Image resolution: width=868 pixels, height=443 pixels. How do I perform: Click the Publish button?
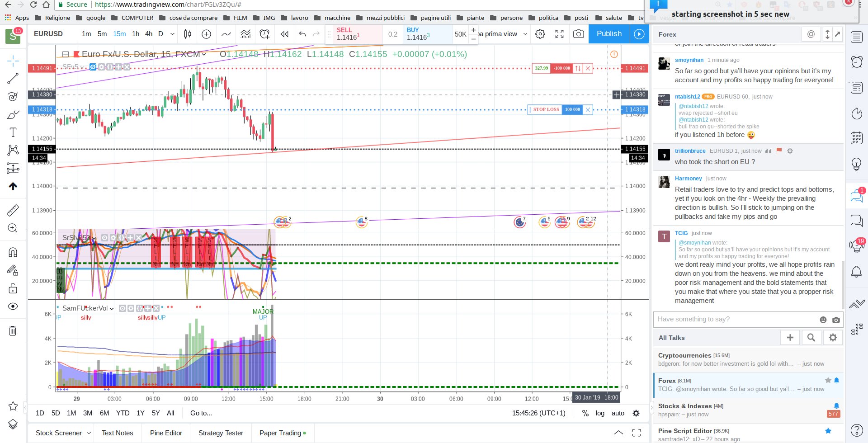pyautogui.click(x=609, y=34)
